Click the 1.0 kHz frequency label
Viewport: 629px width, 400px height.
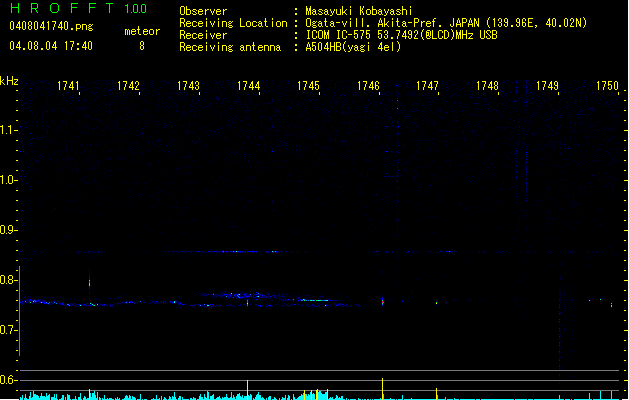tap(8, 179)
